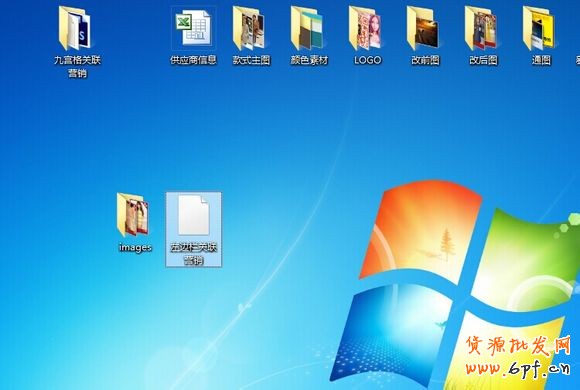Select the 九宫格关联营销 folder icon
The height and width of the screenshot is (390, 580).
pos(75,28)
